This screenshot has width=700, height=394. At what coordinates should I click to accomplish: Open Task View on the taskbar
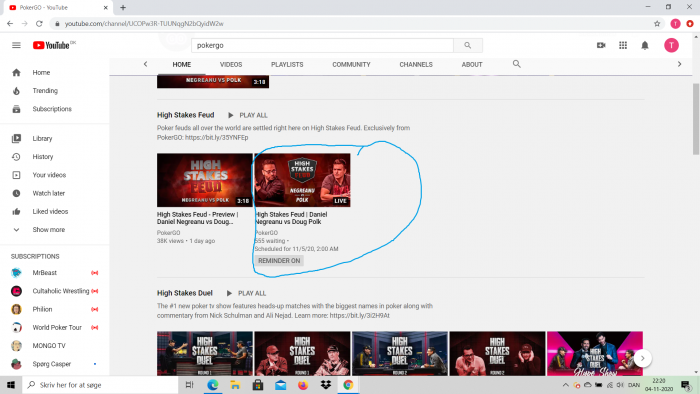pos(189,385)
